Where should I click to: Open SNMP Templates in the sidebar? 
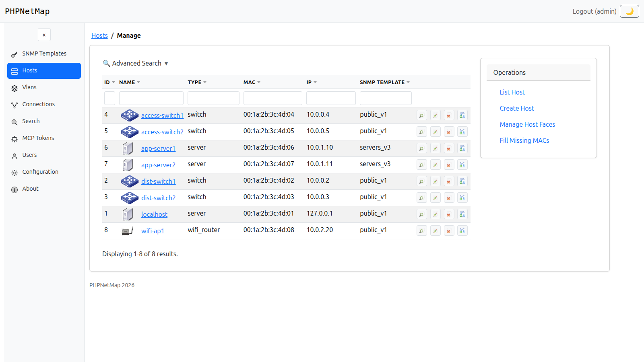tap(44, 53)
